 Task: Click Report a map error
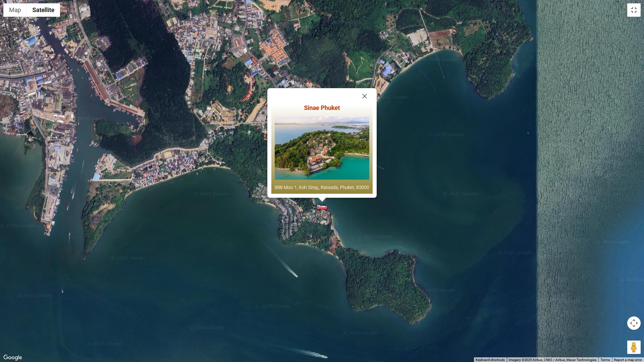tap(628, 360)
